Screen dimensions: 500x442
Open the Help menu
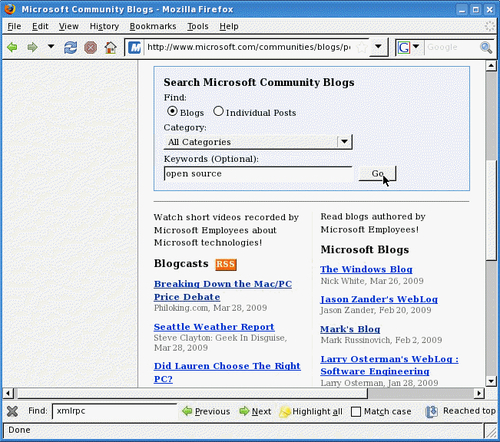point(229,26)
